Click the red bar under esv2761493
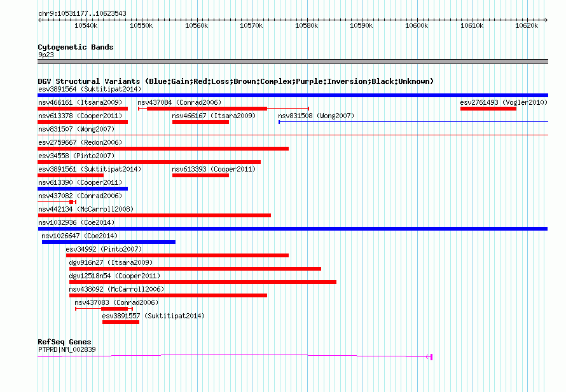 [x=488, y=109]
